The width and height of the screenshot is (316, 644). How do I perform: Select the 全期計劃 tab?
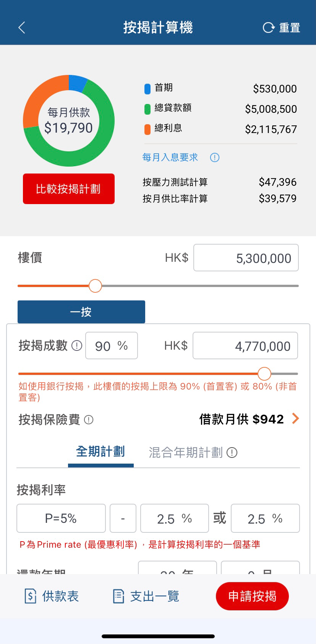coord(100,452)
